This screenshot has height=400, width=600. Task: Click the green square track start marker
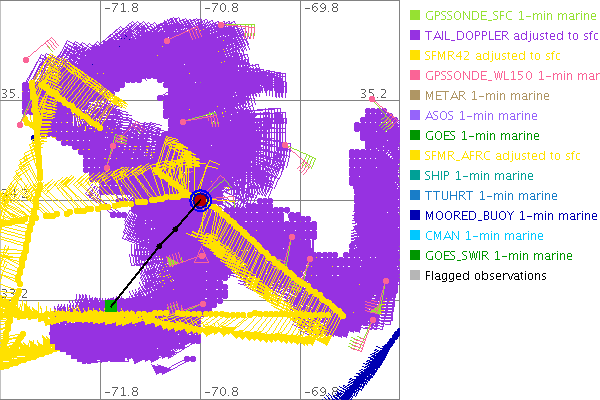click(x=112, y=304)
